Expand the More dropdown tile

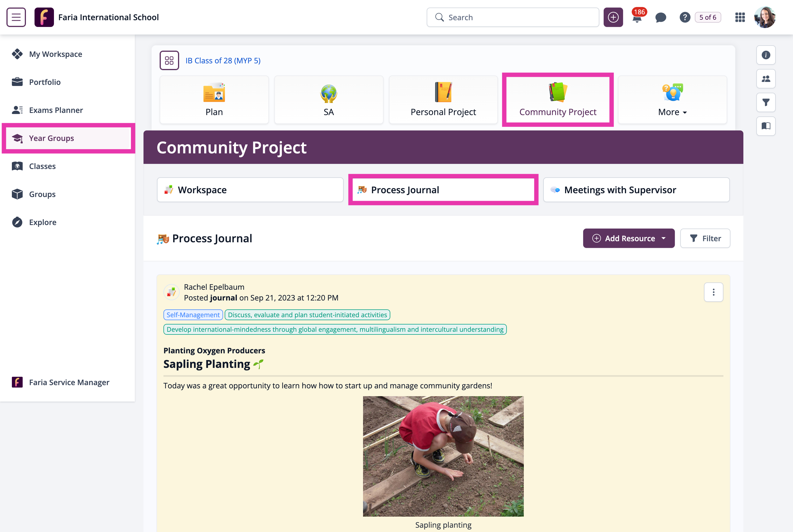pos(672,100)
